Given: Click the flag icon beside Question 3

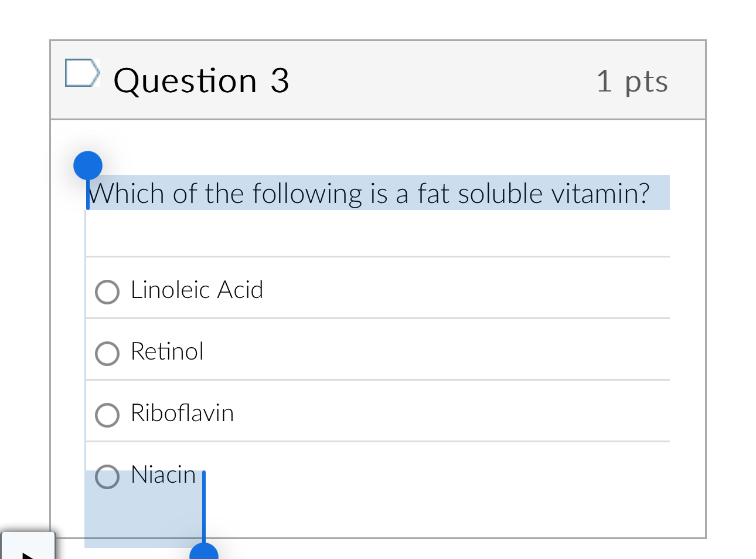Looking at the screenshot, I should pyautogui.click(x=82, y=73).
